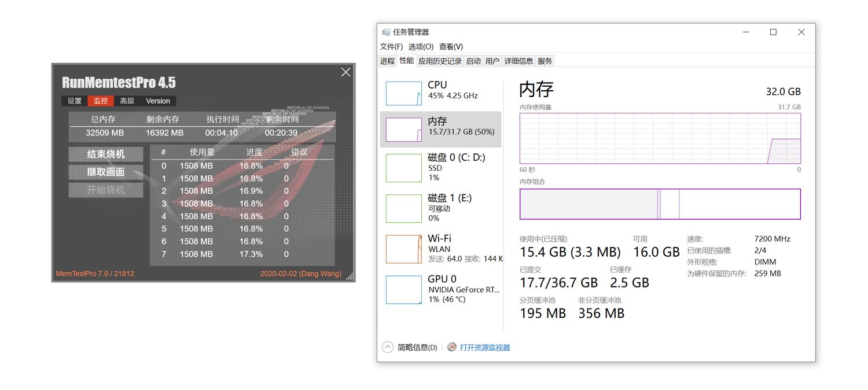
Task: Switch to the 进程 tab
Action: point(387,60)
